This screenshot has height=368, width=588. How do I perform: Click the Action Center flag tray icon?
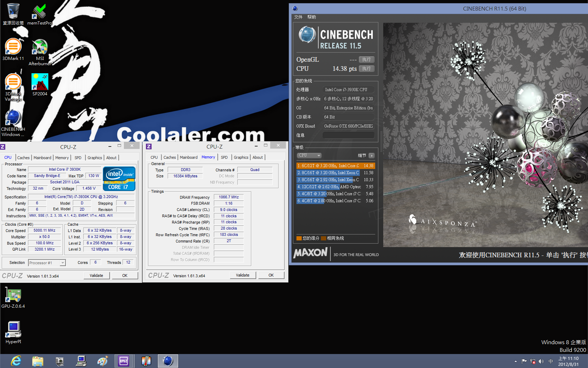tap(524, 361)
